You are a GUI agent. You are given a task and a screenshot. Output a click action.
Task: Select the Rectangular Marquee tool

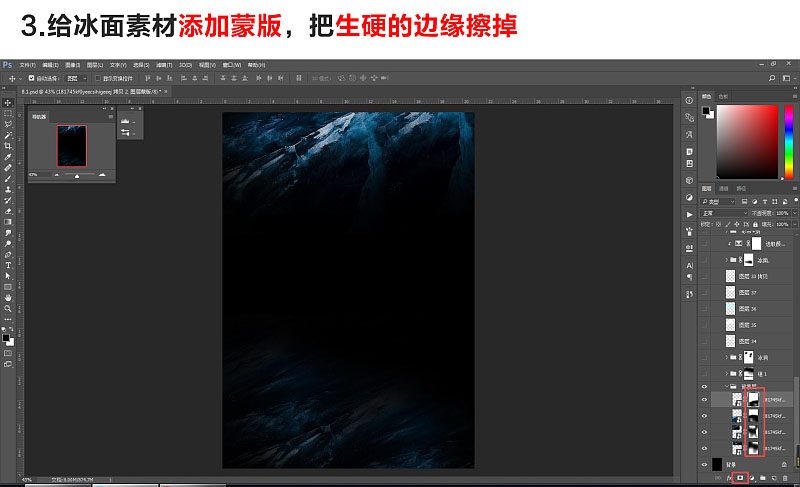8,113
